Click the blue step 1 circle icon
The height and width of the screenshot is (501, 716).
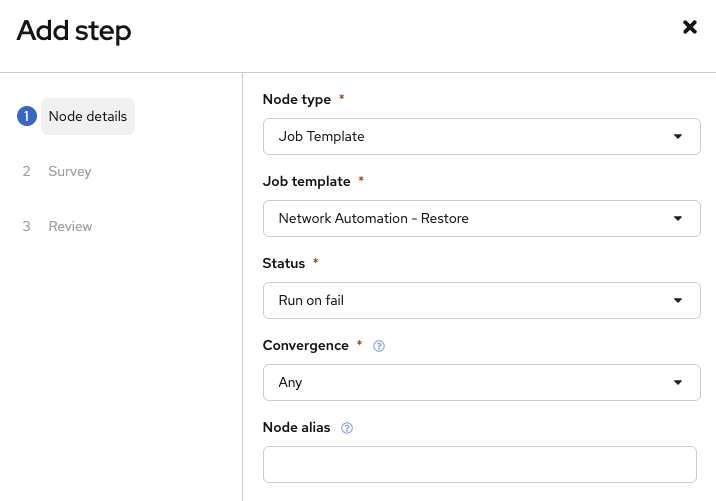[27, 116]
